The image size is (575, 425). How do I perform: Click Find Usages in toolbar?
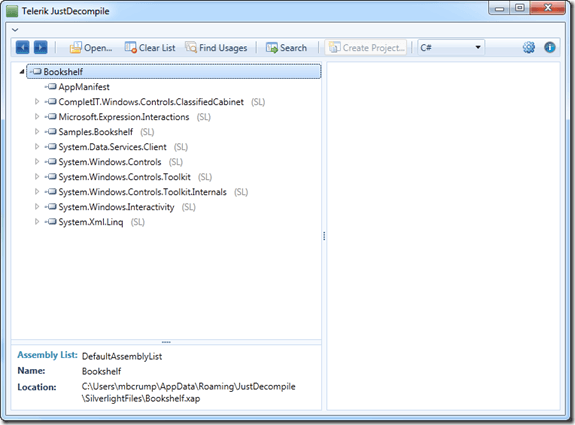coord(216,48)
